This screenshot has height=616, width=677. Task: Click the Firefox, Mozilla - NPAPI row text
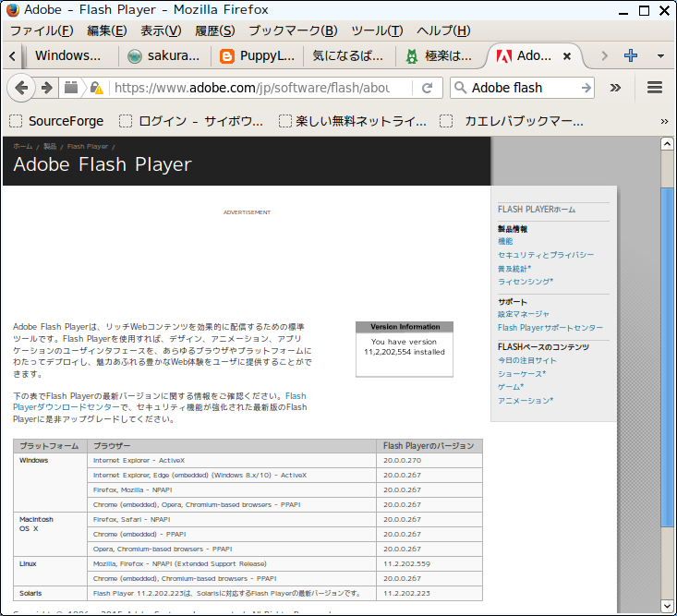[x=133, y=490]
